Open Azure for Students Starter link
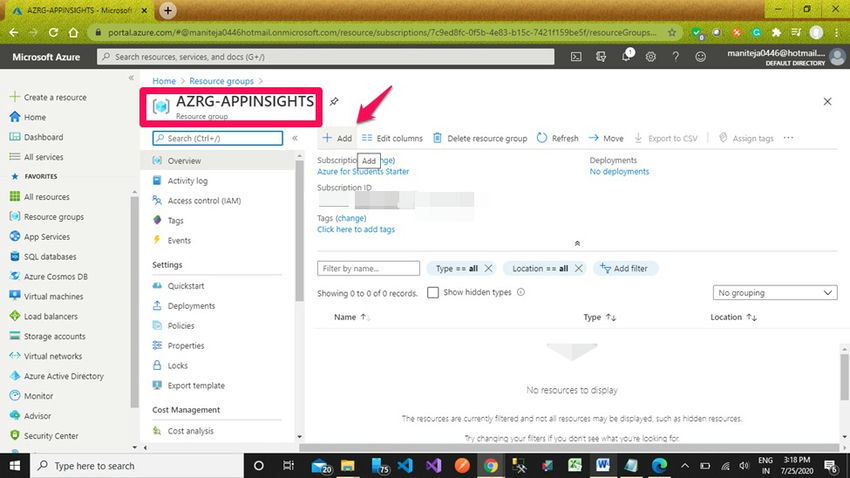 coord(363,172)
